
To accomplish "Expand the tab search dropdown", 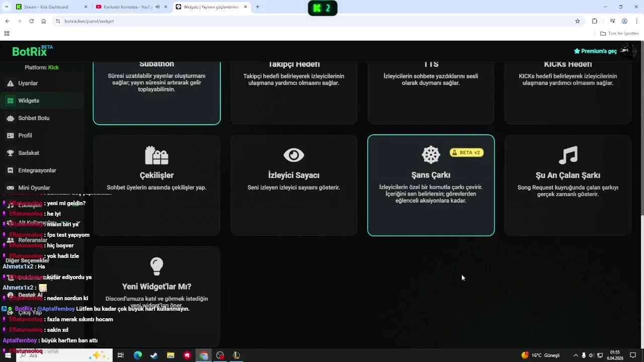I will tap(7, 7).
